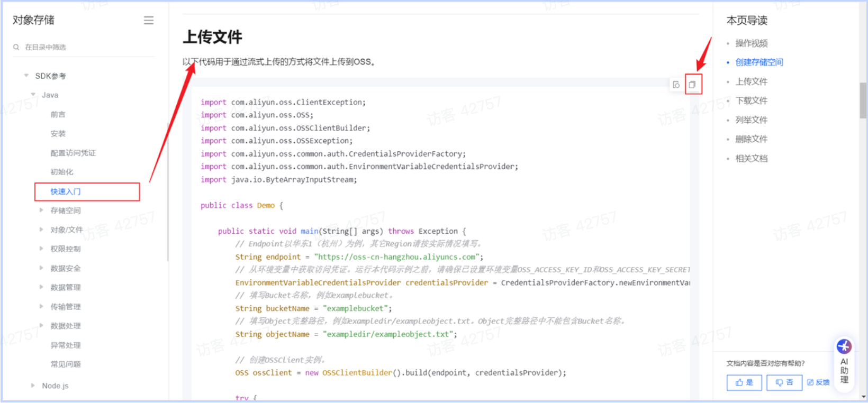The height and width of the screenshot is (403, 868).
Task: Jump to 操作视频 in page guide
Action: tap(752, 43)
